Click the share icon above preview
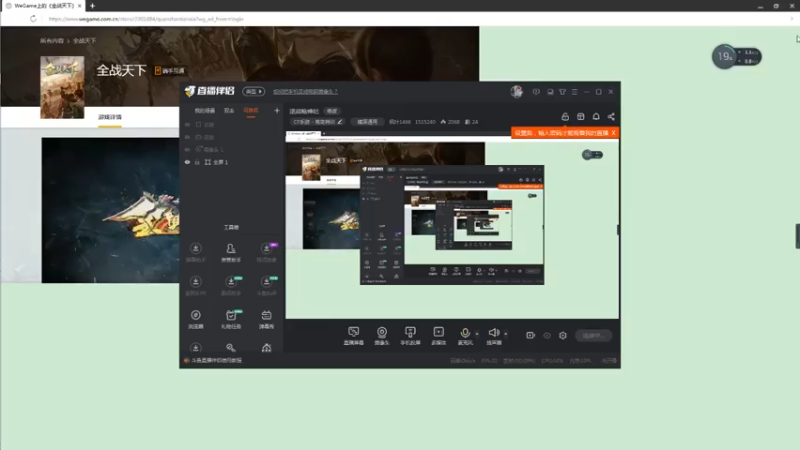This screenshot has width=800, height=450. tap(611, 117)
